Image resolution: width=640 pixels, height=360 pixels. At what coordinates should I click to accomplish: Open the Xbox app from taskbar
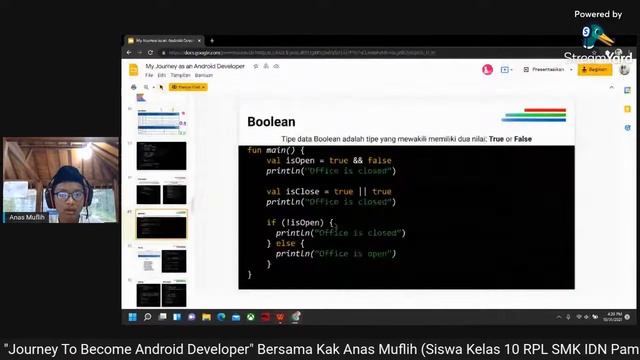pos(251,317)
